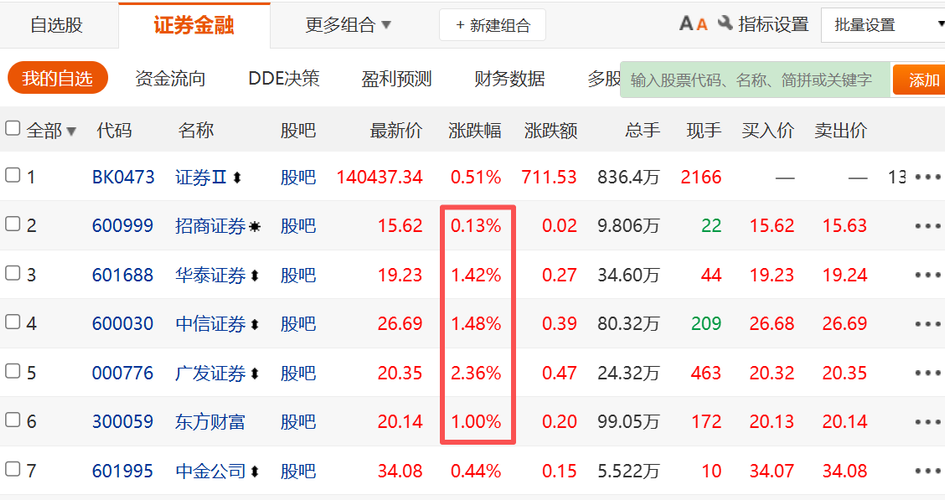Click volume value 99.05万
The width and height of the screenshot is (945, 500).
629,422
